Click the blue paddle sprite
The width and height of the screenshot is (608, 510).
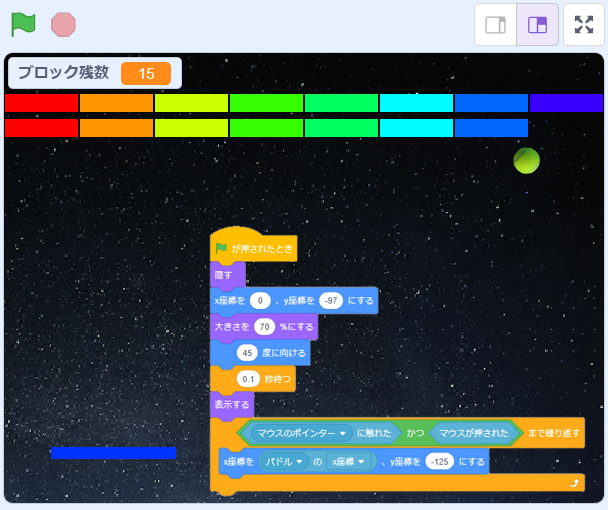point(114,453)
